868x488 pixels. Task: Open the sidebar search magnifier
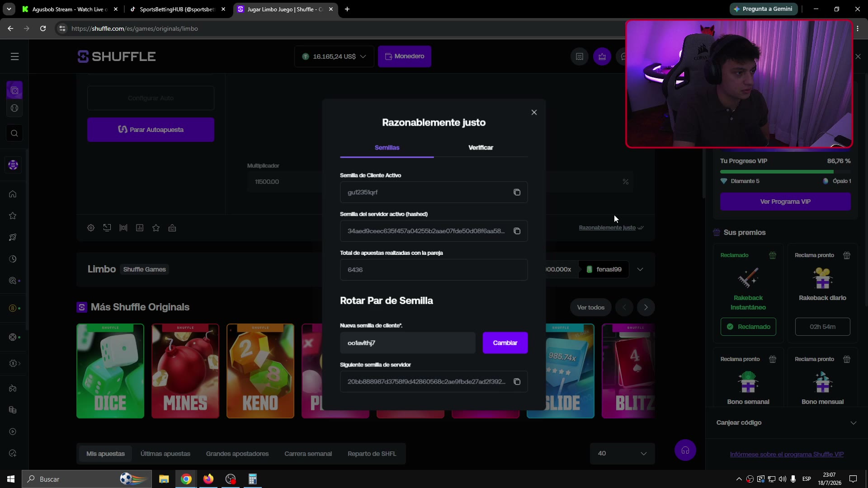(x=14, y=133)
